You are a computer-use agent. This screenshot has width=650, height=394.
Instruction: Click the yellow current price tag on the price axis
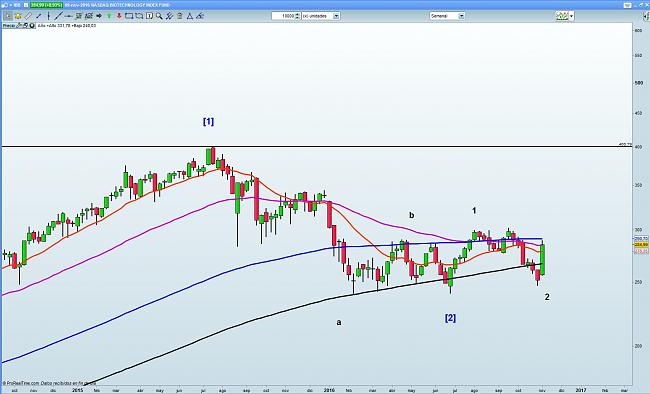[x=641, y=245]
